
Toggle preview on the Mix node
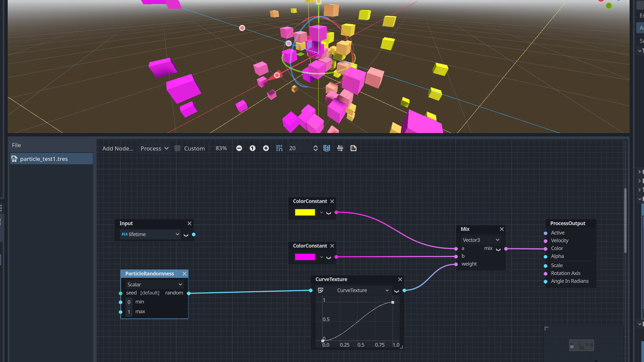click(x=498, y=249)
